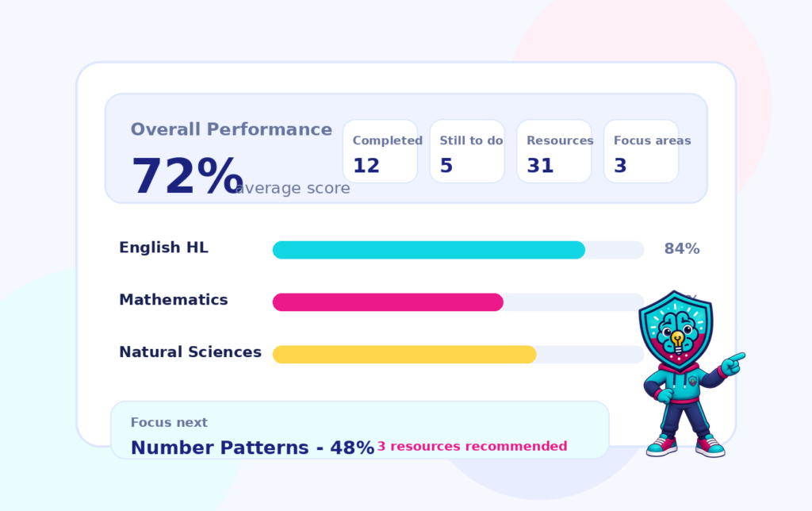This screenshot has height=511, width=812.
Task: Select the Natural Sciences subject label
Action: click(x=190, y=352)
